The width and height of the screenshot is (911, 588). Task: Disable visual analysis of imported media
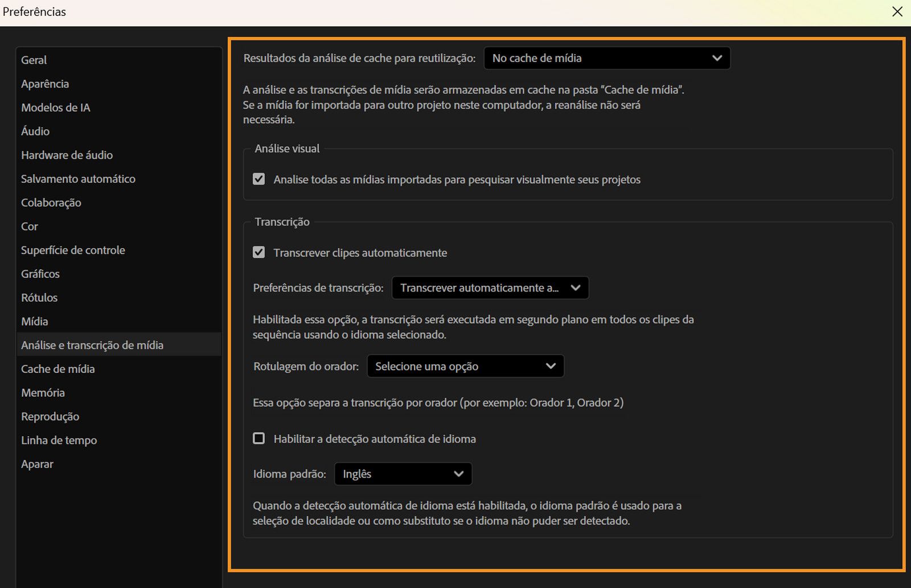click(259, 179)
